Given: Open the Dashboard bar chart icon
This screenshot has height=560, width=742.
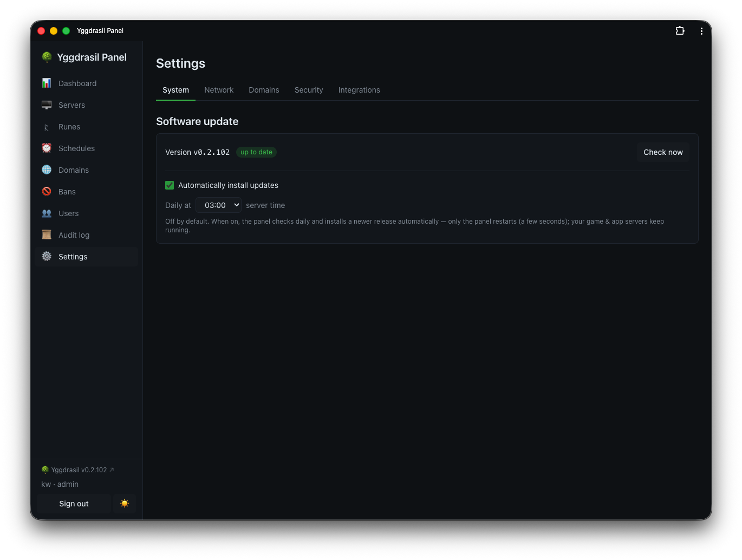Looking at the screenshot, I should [47, 83].
